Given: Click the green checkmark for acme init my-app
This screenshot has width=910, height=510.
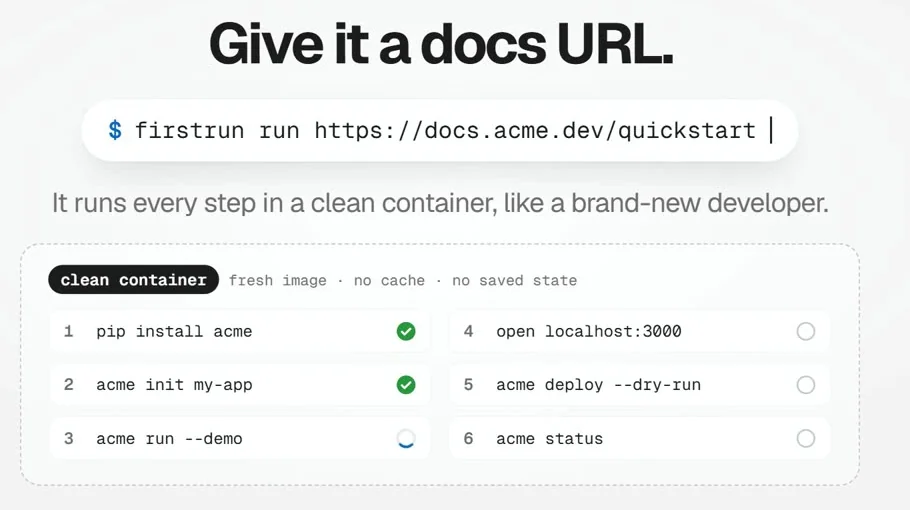Looking at the screenshot, I should [406, 385].
